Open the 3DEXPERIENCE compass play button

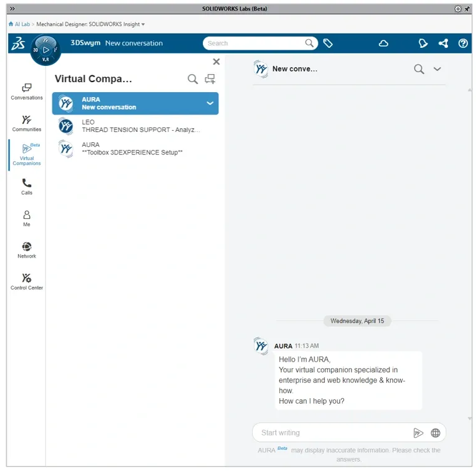coord(46,50)
